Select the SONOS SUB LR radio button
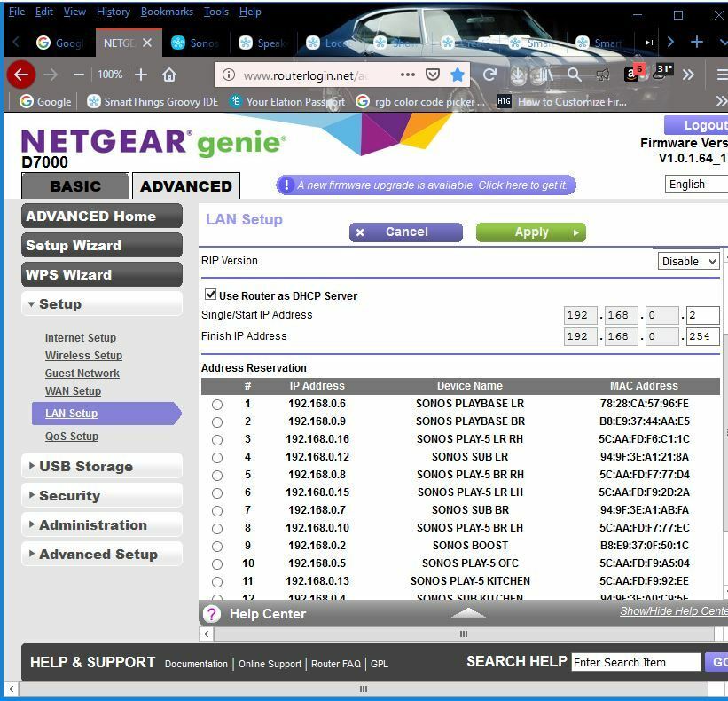Image resolution: width=728 pixels, height=701 pixels. (x=217, y=458)
